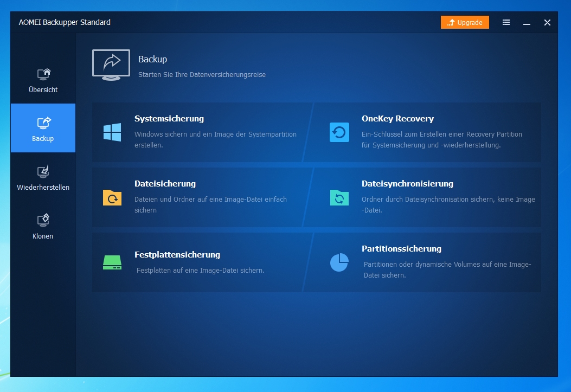Click 'Windows sichern und ein Image' description
The height and width of the screenshot is (392, 571).
pyautogui.click(x=216, y=139)
